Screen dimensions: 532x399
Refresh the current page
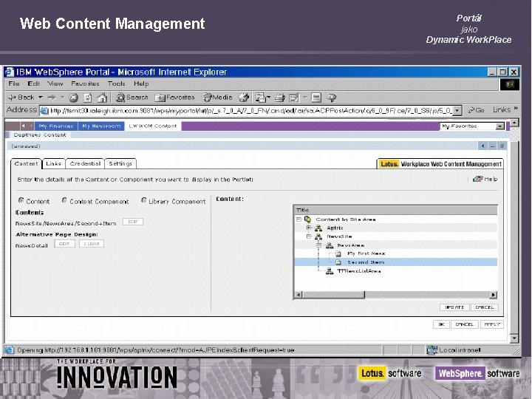(x=87, y=98)
